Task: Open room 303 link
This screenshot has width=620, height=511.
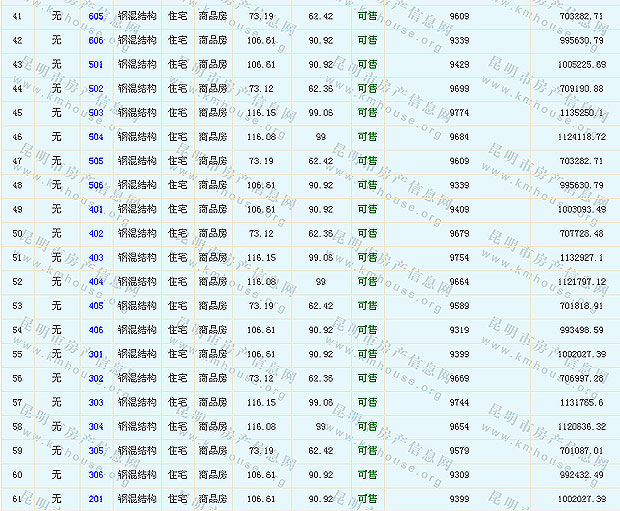Action: pos(96,403)
